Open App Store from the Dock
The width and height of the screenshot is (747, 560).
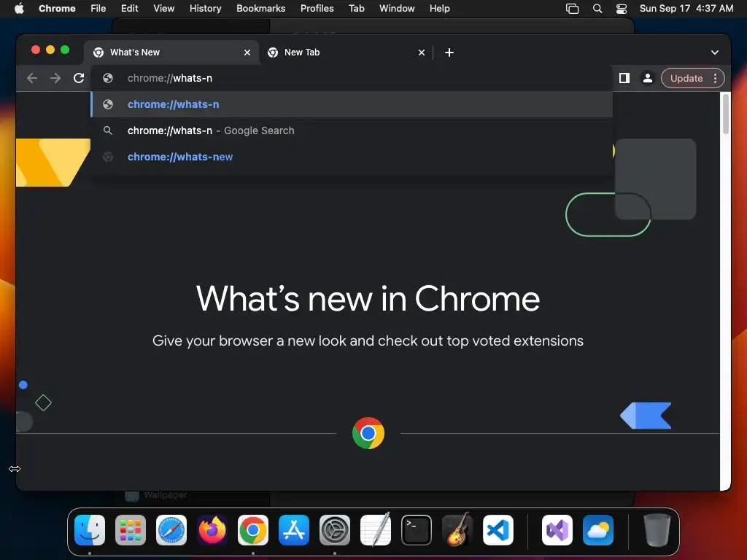[294, 529]
